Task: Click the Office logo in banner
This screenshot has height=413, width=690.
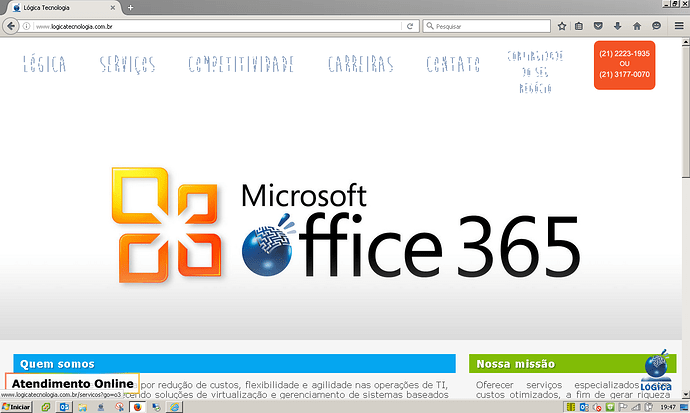Action: 167,225
